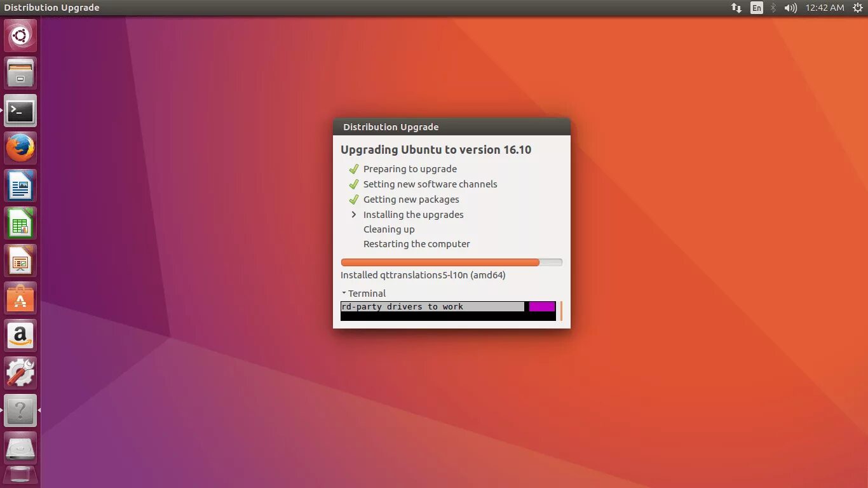Viewport: 868px width, 488px height.
Task: Click 'Installed qttranslations5-l10n (amd64)' status text
Action: pyautogui.click(x=423, y=275)
